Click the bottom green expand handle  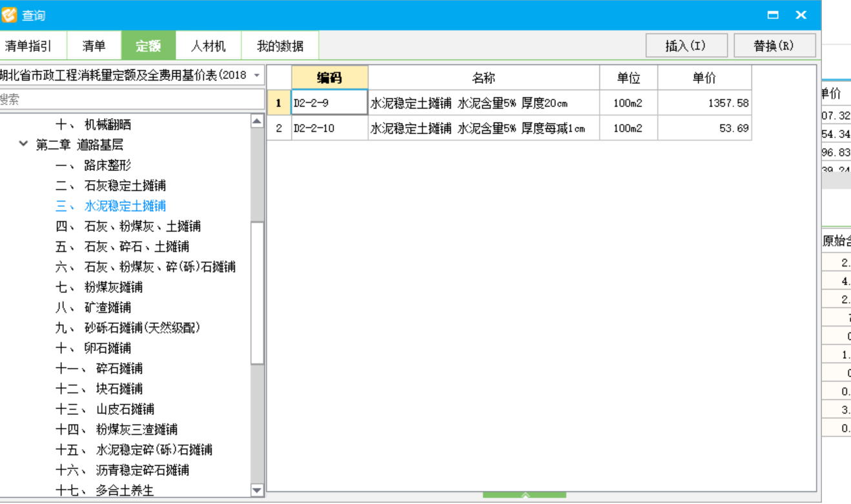(524, 495)
